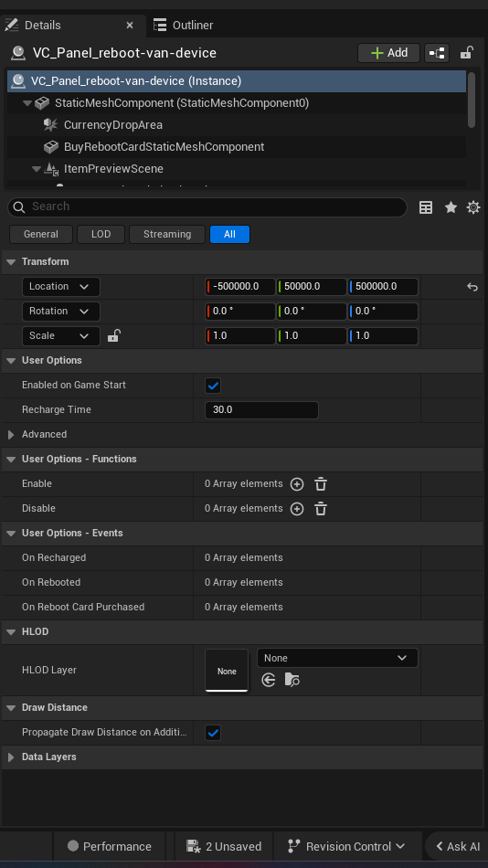The height and width of the screenshot is (868, 488).
Task: Click the BuyRebootCardStaticMeshComponent mesh icon
Action: point(51,147)
